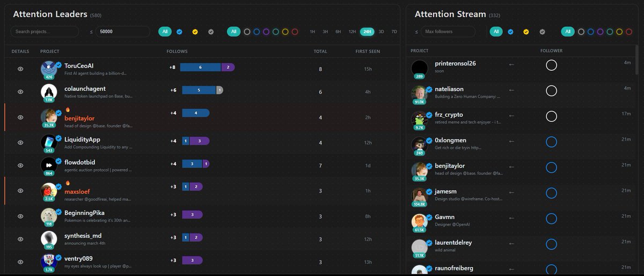Select the purple ring filter in Leaders
The image size is (644, 276).
pyautogui.click(x=266, y=32)
